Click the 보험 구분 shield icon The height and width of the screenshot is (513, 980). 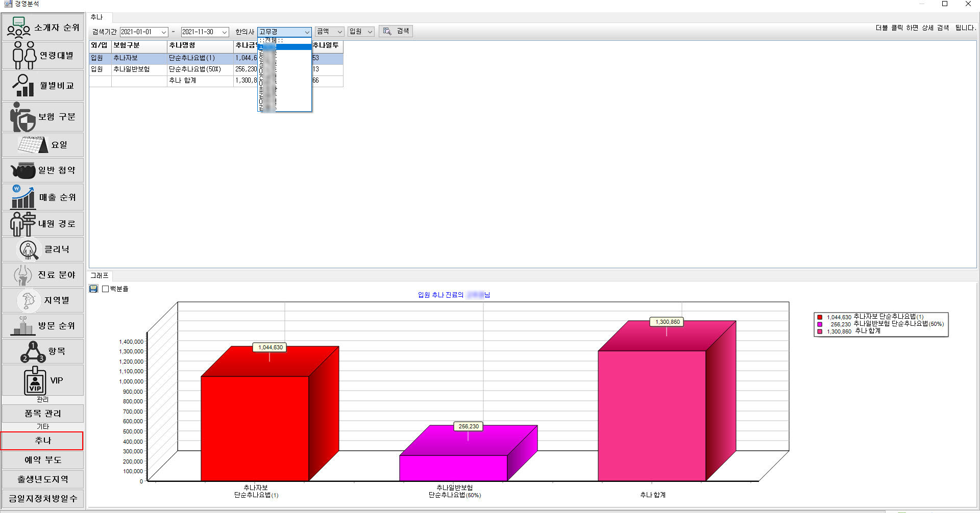[x=22, y=117]
